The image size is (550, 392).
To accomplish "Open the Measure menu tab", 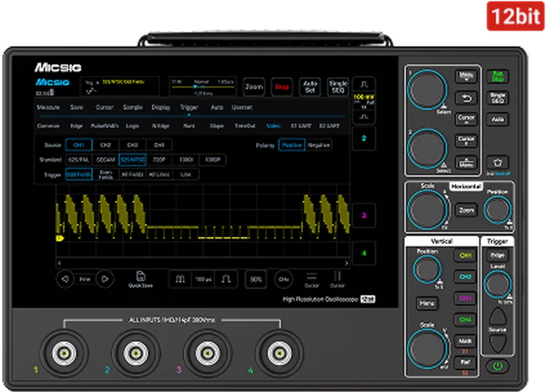I will pos(48,107).
